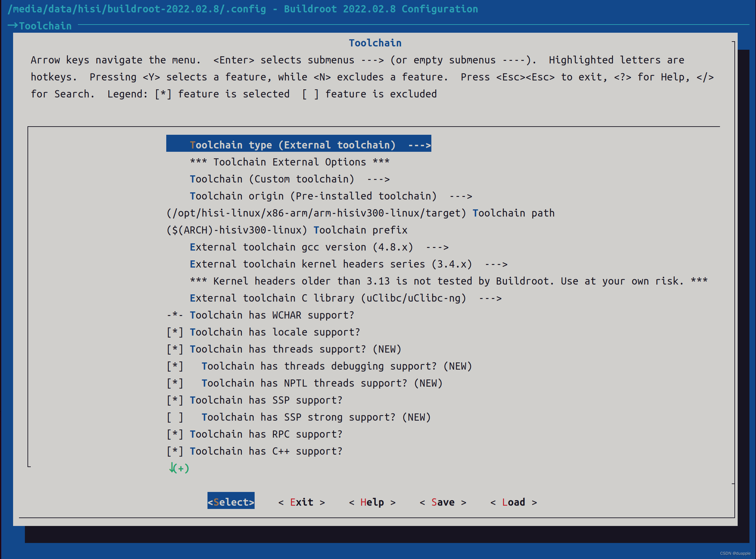Viewport: 756px width, 559px height.
Task: Toggle NPTL threads support option
Action: point(304,383)
